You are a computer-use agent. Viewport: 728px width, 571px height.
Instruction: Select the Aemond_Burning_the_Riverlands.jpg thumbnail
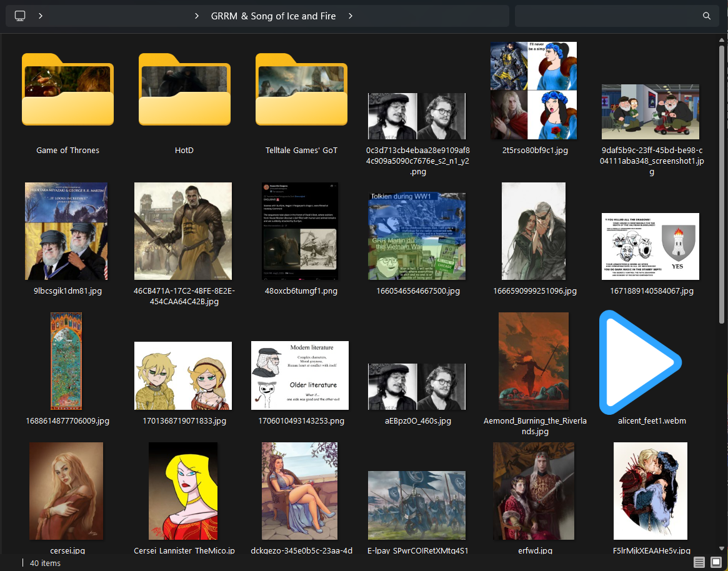click(x=534, y=361)
